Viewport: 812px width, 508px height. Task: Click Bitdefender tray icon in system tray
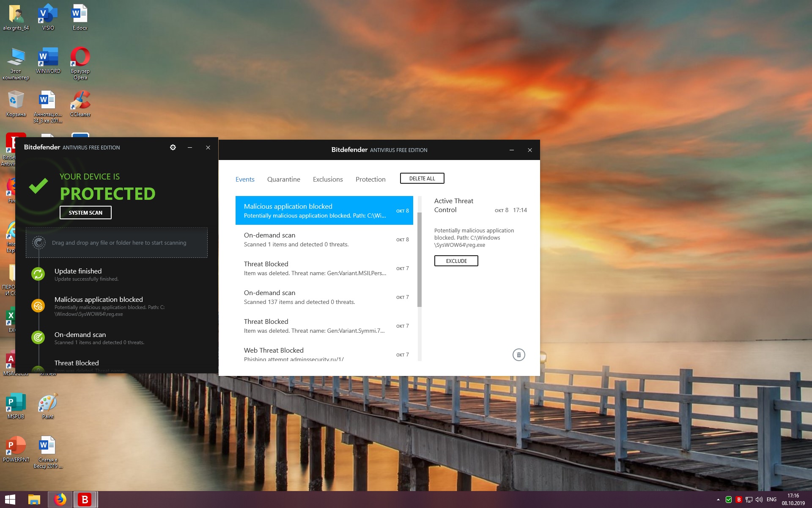pyautogui.click(x=739, y=500)
